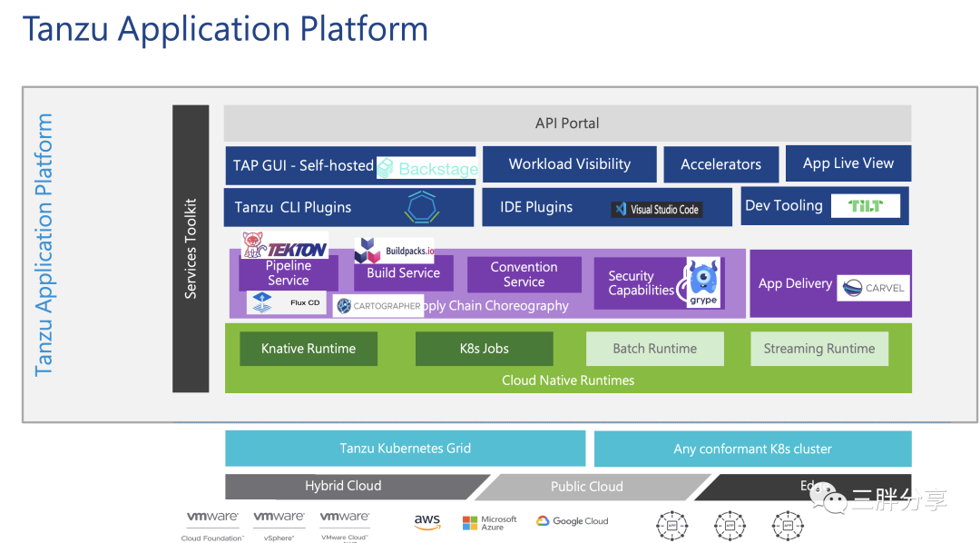Click the "App Delivery" text

(795, 283)
